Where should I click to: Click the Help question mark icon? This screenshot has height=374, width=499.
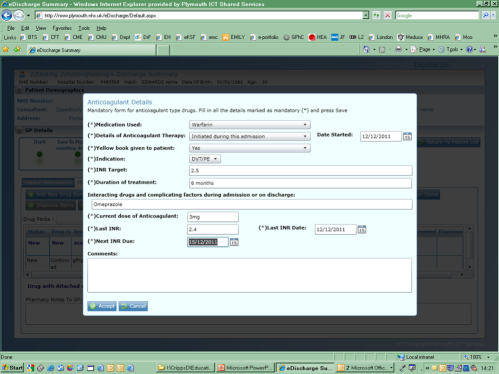[x=469, y=49]
